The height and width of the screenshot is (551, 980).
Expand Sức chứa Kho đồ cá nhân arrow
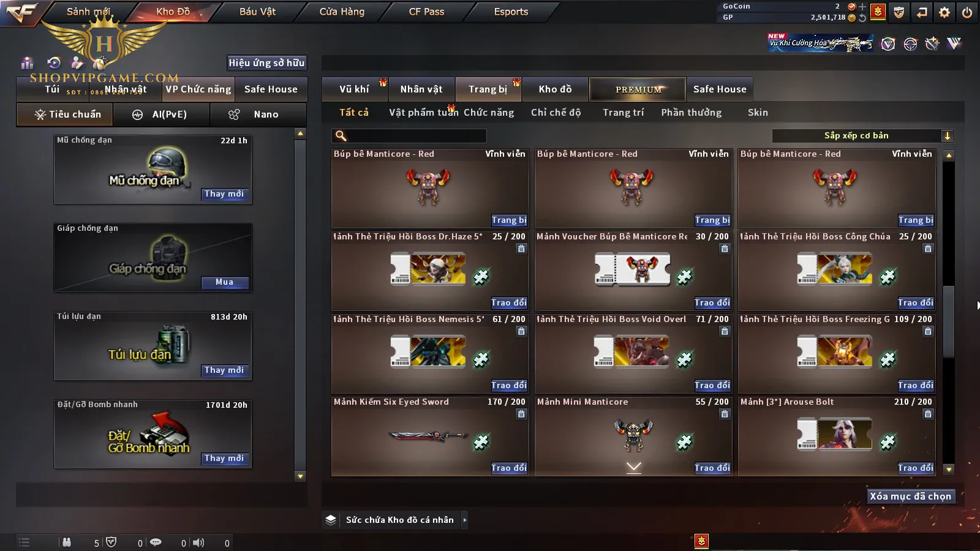click(x=465, y=520)
